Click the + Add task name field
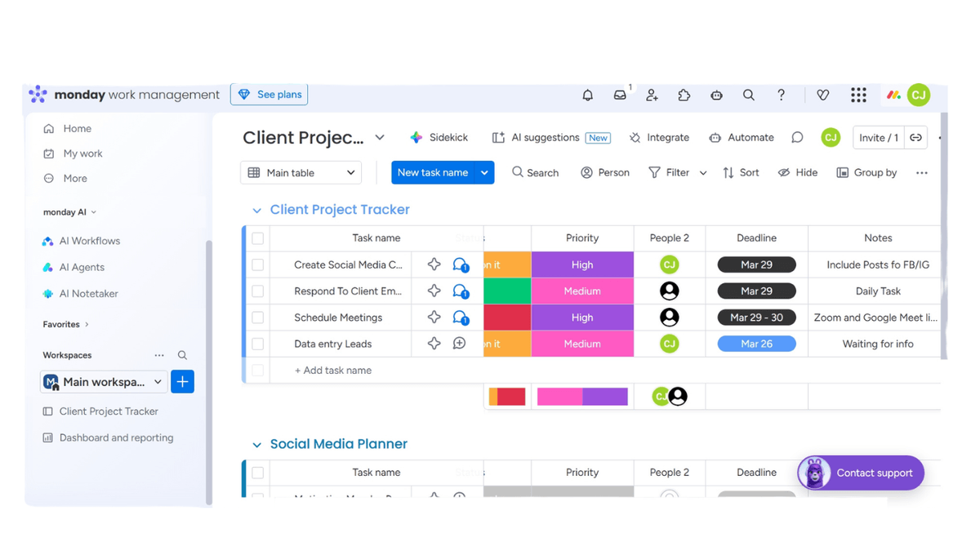 click(x=332, y=371)
